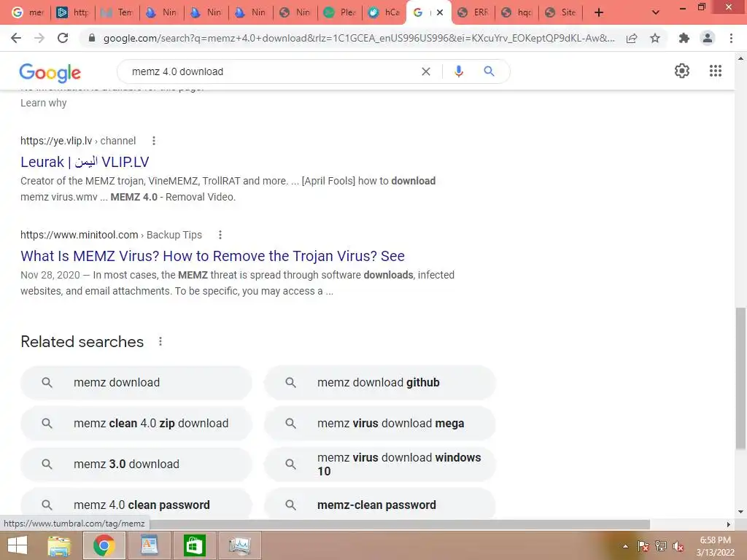Search related: memz 3.0 download
The height and width of the screenshot is (560, 747).
pyautogui.click(x=136, y=464)
